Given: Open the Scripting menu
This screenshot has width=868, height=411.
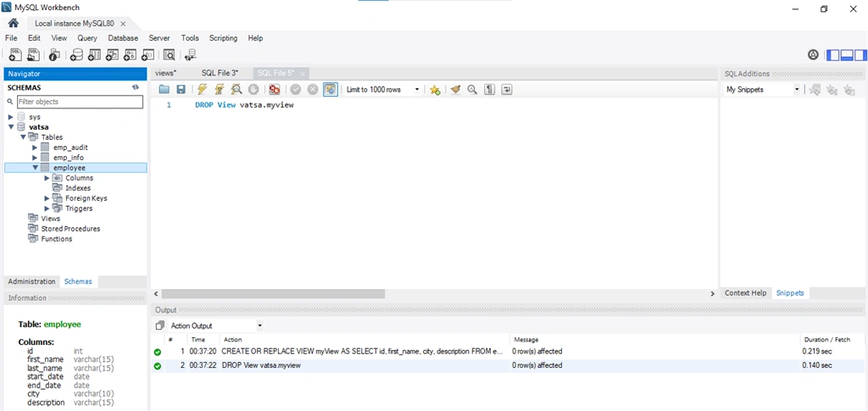Looking at the screenshot, I should coord(223,38).
